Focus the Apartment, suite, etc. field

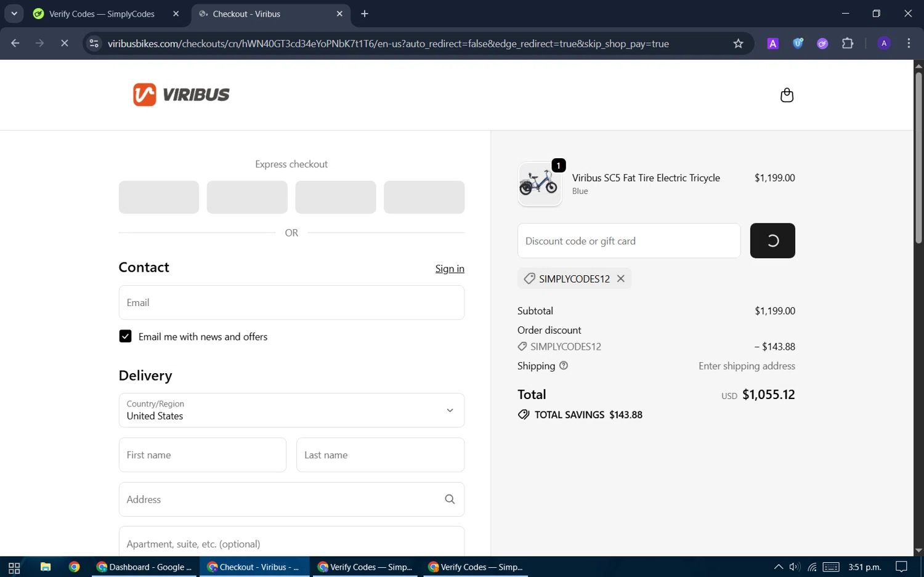(x=291, y=541)
